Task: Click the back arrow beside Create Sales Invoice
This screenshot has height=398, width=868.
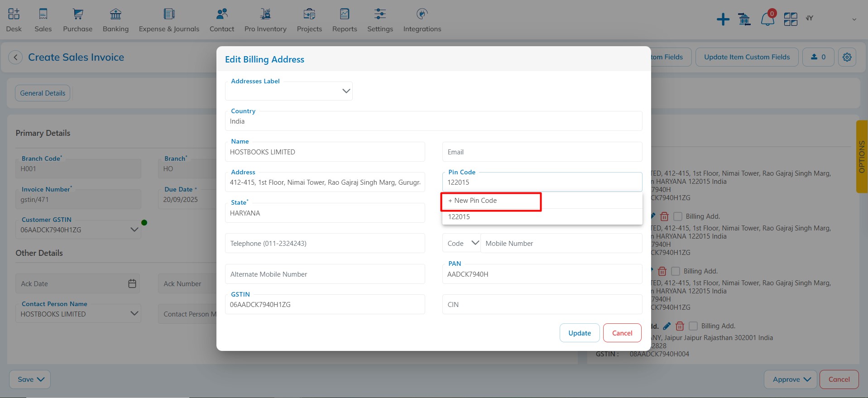Action: (x=15, y=58)
